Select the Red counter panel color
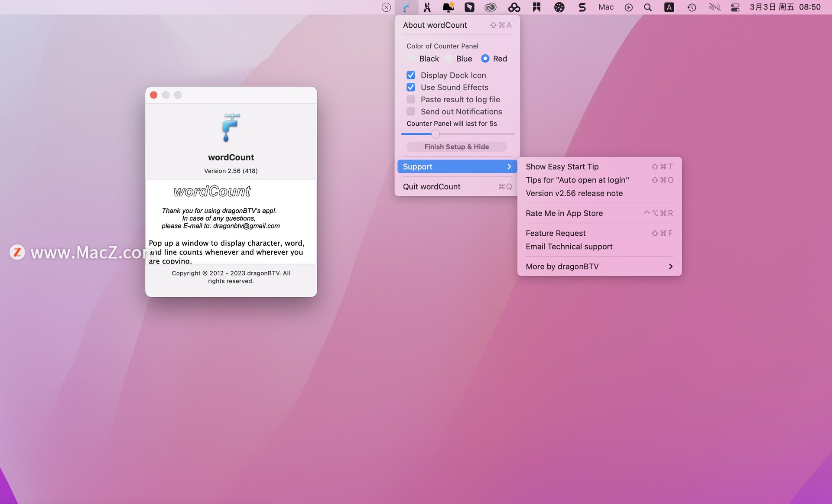832x504 pixels. point(494,59)
